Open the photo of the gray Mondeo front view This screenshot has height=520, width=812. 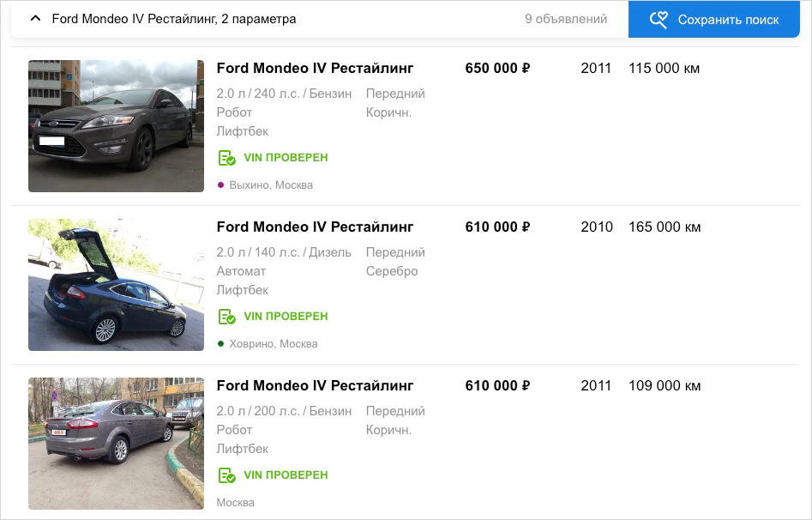click(x=116, y=125)
